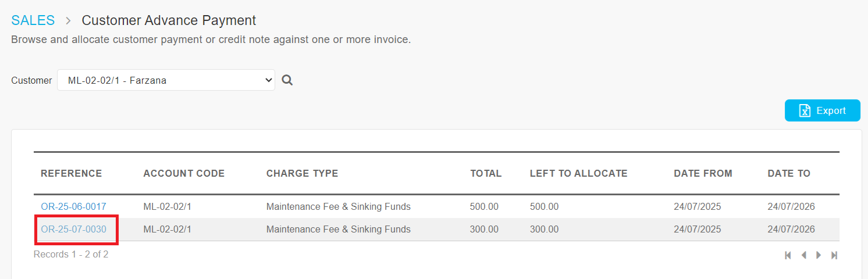This screenshot has height=279, width=868.
Task: Sort by REFERENCE column header
Action: pyautogui.click(x=71, y=173)
